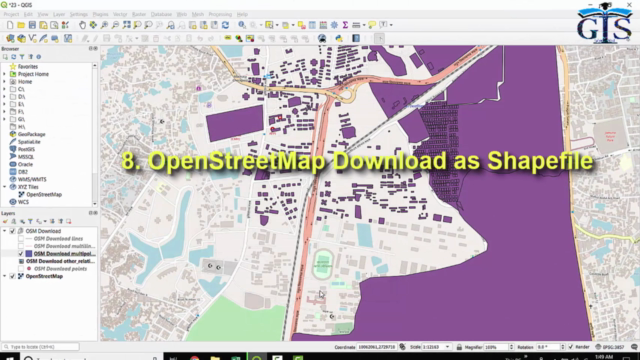The height and width of the screenshot is (360, 640).
Task: Select the Pan Map hand tool
Action: (x=82, y=25)
